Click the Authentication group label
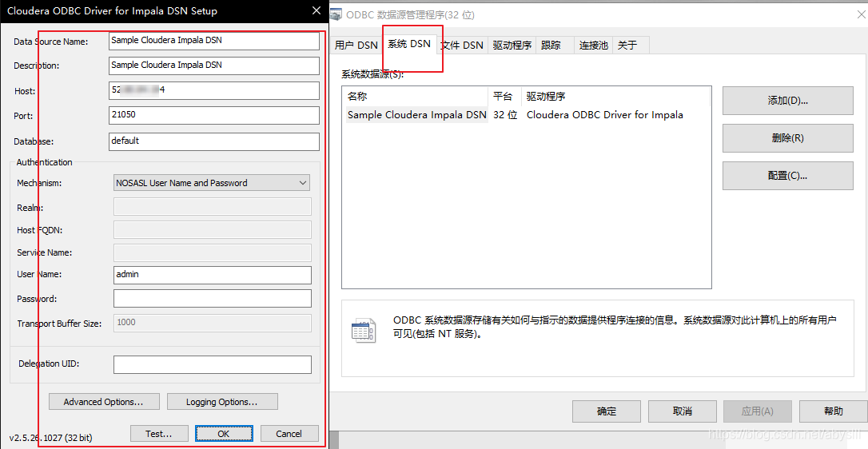Image resolution: width=868 pixels, height=449 pixels. [x=44, y=162]
